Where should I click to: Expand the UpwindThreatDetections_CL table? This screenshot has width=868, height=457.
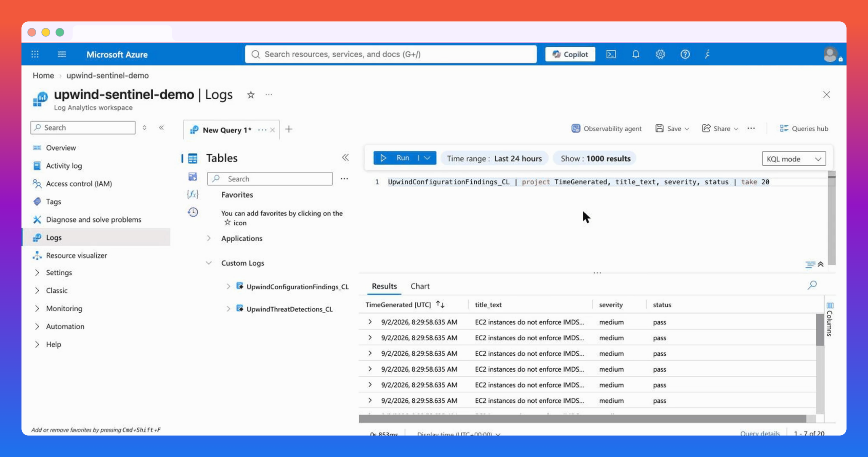tap(228, 309)
